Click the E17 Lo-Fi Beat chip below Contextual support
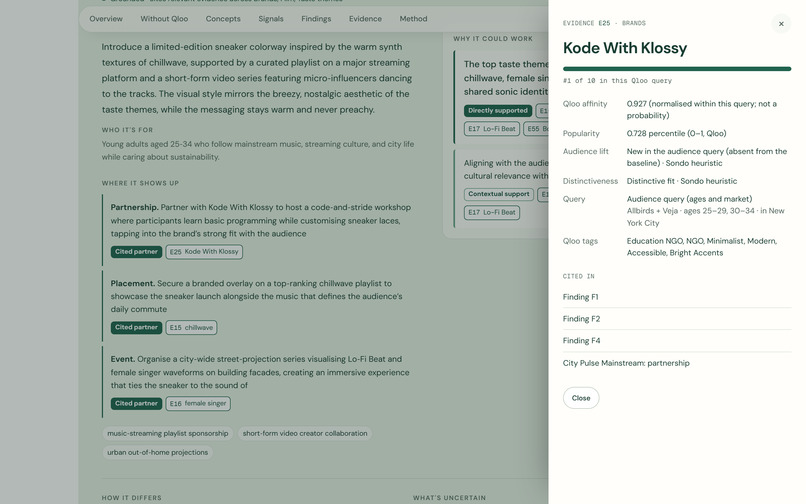The height and width of the screenshot is (504, 806). click(x=492, y=212)
